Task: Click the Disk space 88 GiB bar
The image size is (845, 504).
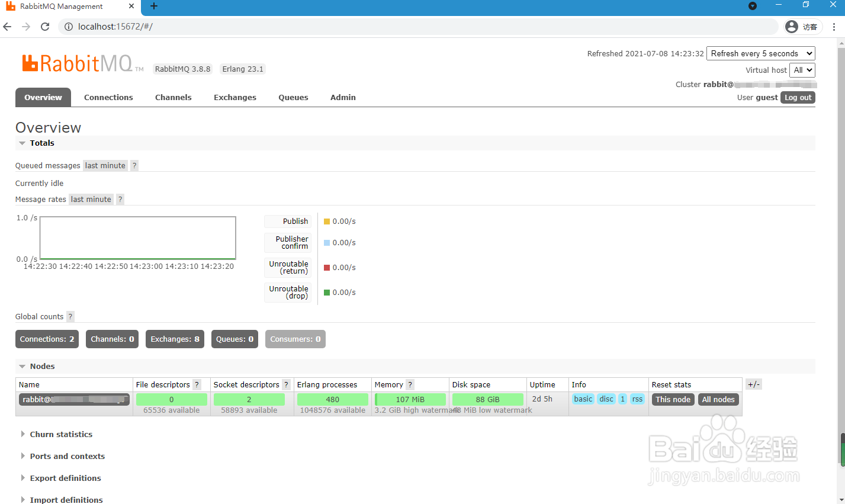Action: tap(488, 400)
